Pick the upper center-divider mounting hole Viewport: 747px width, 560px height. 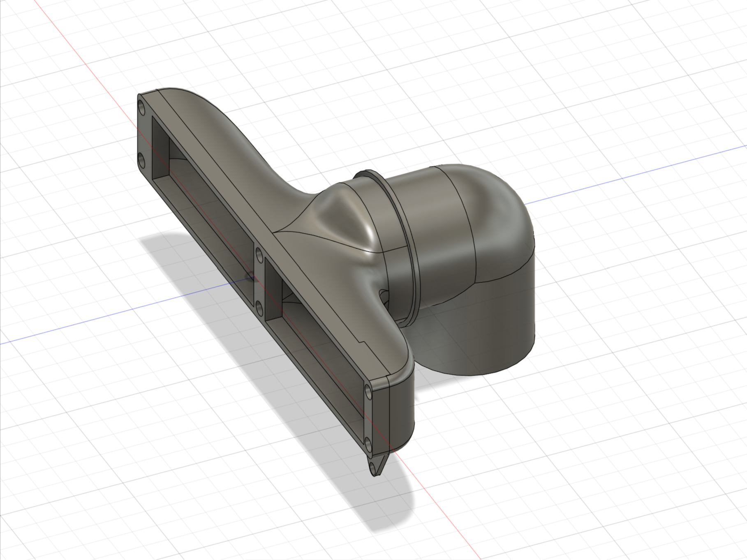[x=260, y=255]
